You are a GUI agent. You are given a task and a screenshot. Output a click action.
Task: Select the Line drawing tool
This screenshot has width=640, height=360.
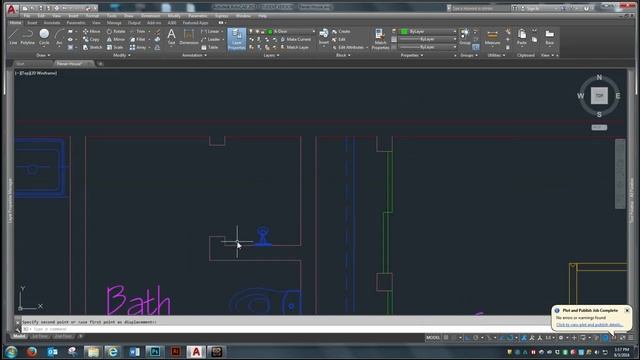pos(13,37)
